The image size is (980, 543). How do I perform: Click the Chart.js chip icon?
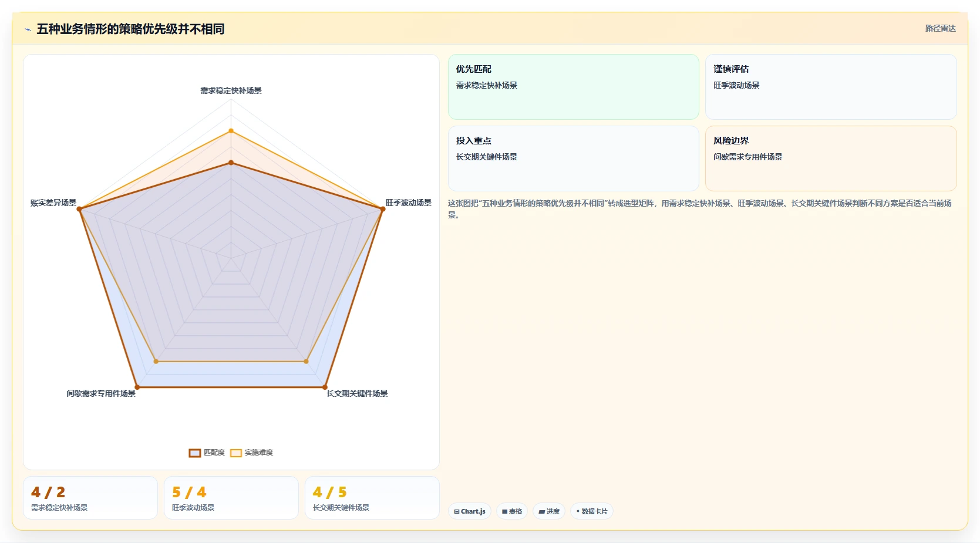coord(457,511)
